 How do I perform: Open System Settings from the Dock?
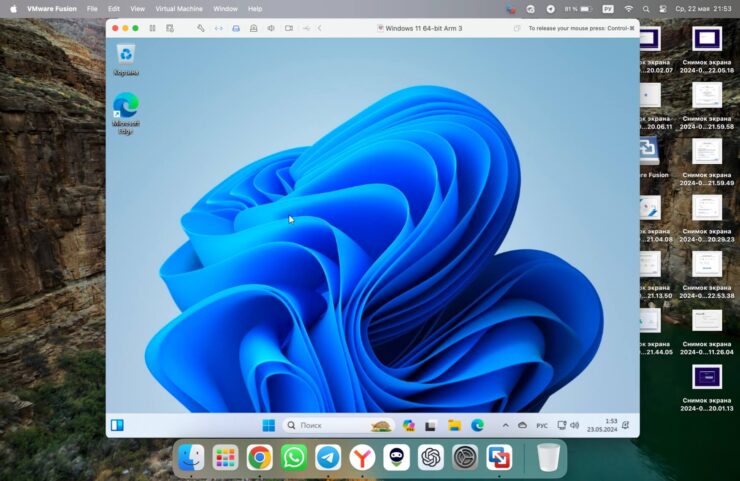pyautogui.click(x=465, y=457)
